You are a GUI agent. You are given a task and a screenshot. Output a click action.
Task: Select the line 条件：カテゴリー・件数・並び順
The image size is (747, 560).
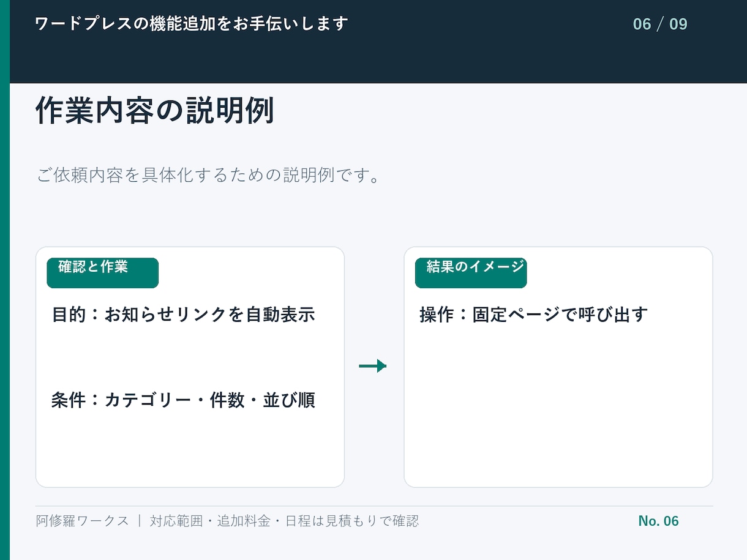[x=183, y=400]
